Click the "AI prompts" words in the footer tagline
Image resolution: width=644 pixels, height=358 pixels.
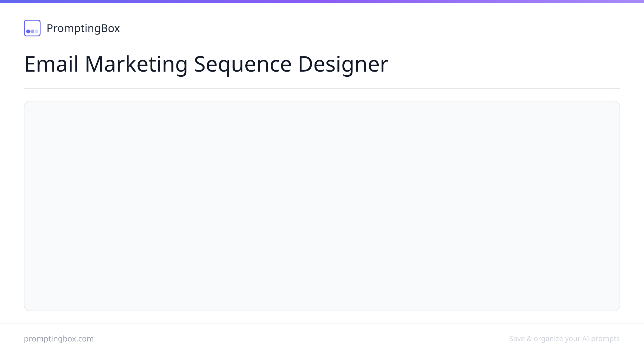601,339
